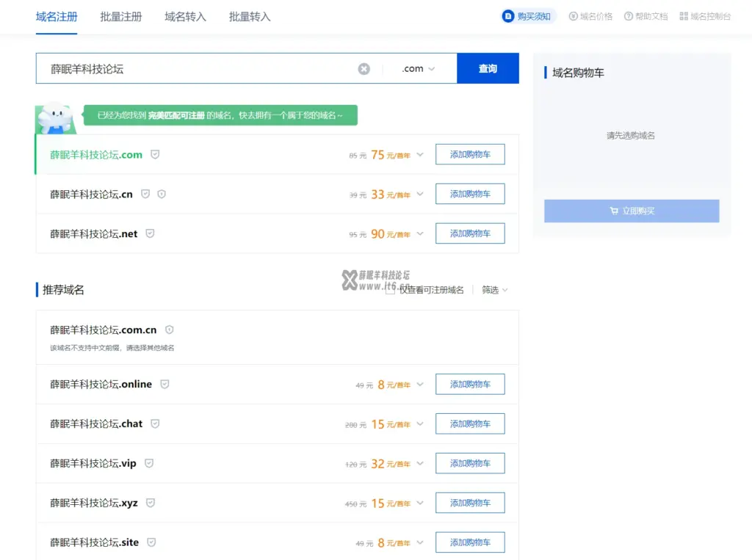Switch to the 域名注册 tab
Screen dimensions: 752x560
tap(57, 17)
